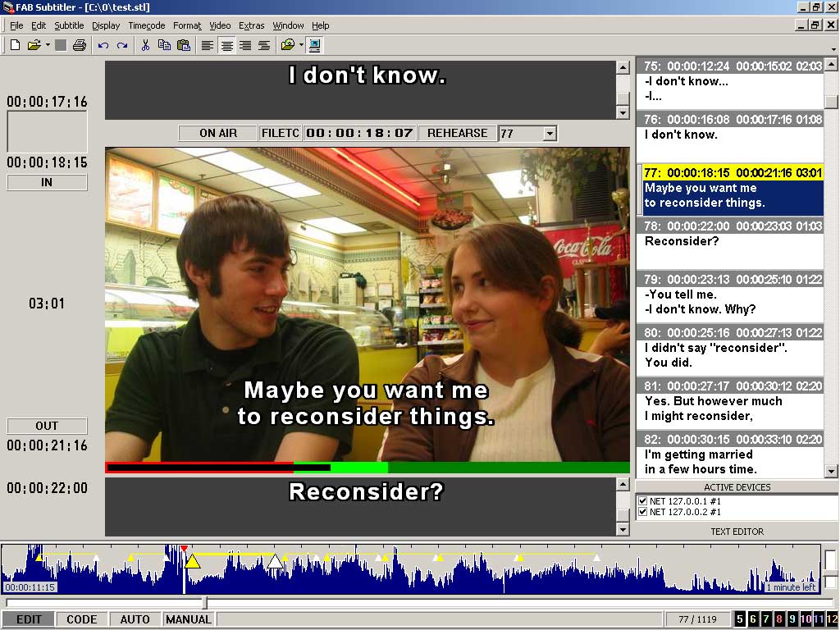Click the timeline position slider below the waveform

[x=205, y=603]
